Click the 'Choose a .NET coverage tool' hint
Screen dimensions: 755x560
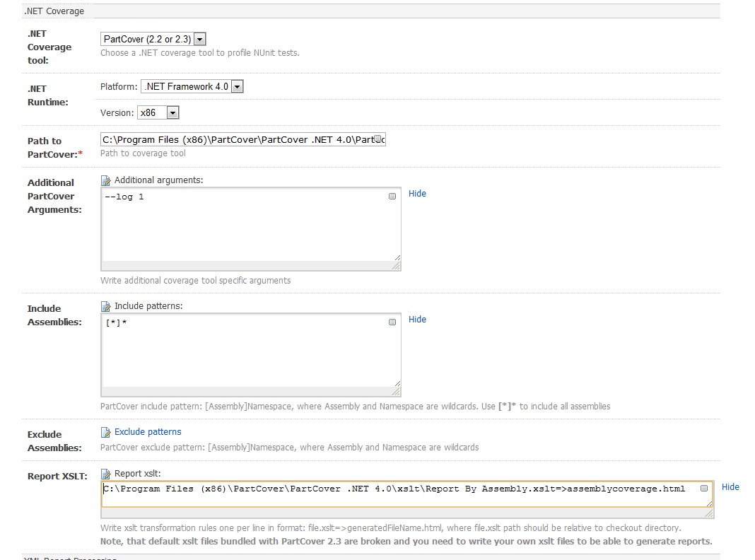[x=200, y=53]
